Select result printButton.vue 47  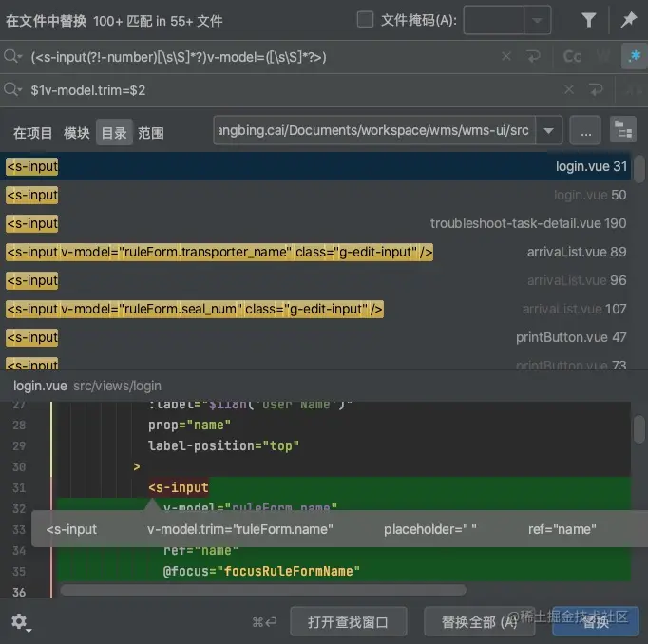(x=315, y=337)
